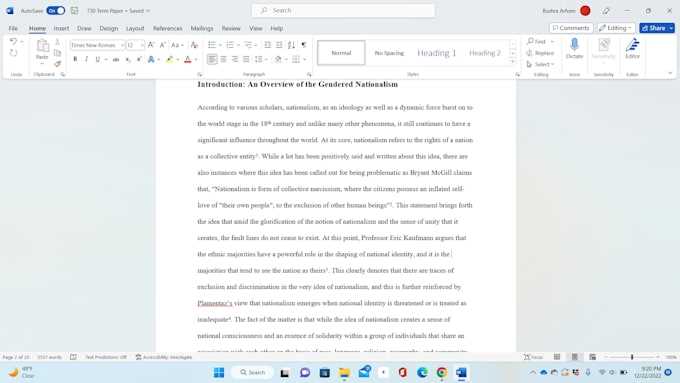Click the title bar Search box
Image resolution: width=680 pixels, height=383 pixels.
pos(343,10)
